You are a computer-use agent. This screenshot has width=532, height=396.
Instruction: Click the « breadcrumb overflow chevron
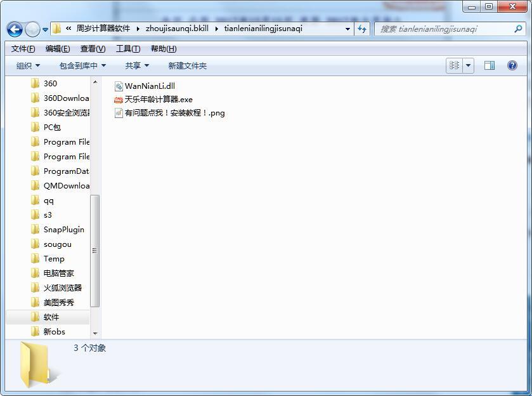(68, 29)
